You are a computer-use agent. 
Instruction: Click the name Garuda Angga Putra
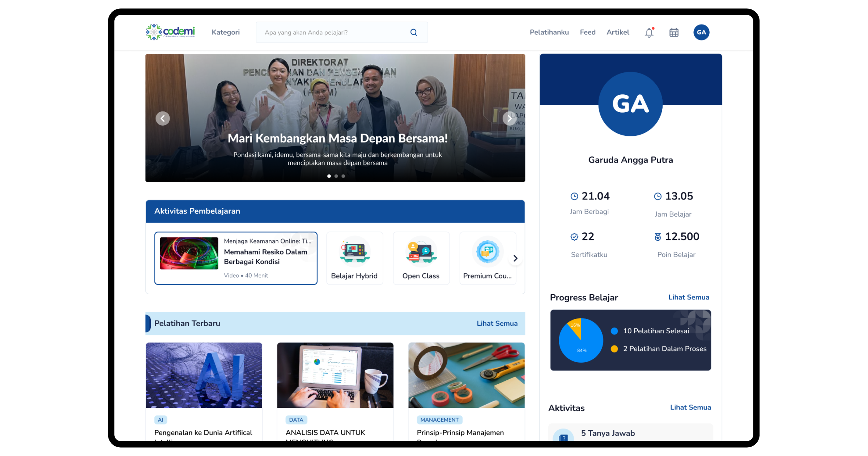click(630, 160)
